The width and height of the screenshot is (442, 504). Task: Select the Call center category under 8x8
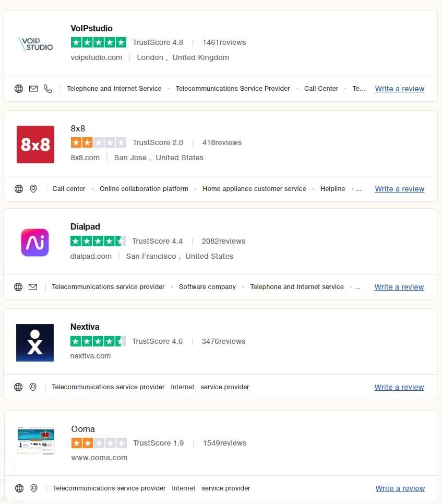coord(68,189)
